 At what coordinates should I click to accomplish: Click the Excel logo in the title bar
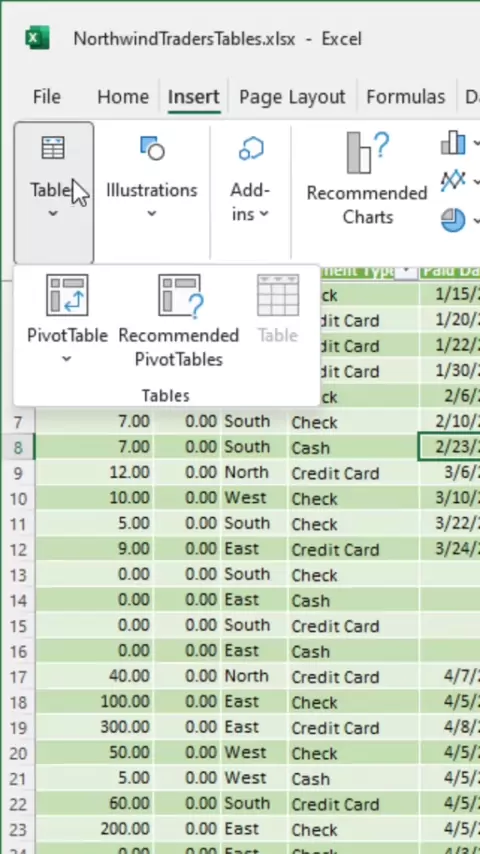tap(38, 39)
